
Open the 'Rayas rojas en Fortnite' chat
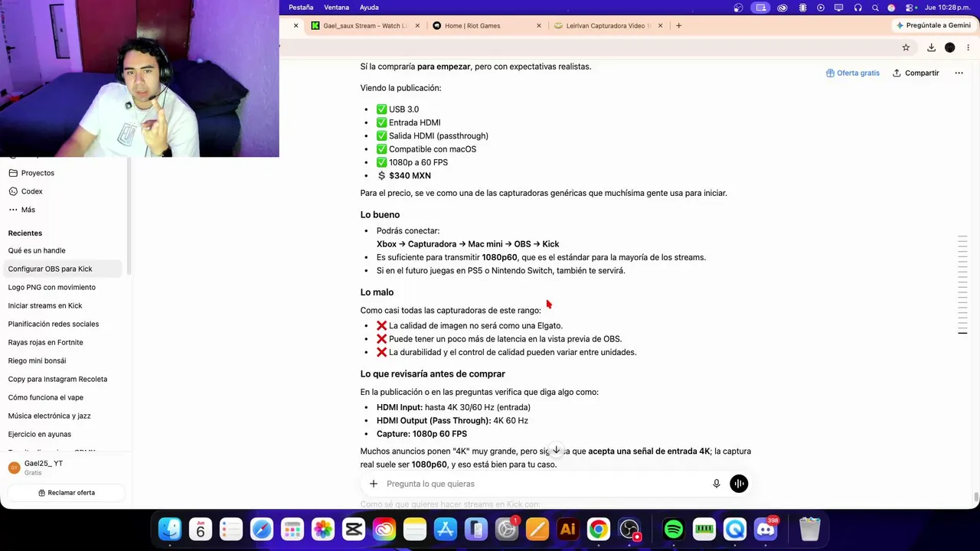click(64, 342)
